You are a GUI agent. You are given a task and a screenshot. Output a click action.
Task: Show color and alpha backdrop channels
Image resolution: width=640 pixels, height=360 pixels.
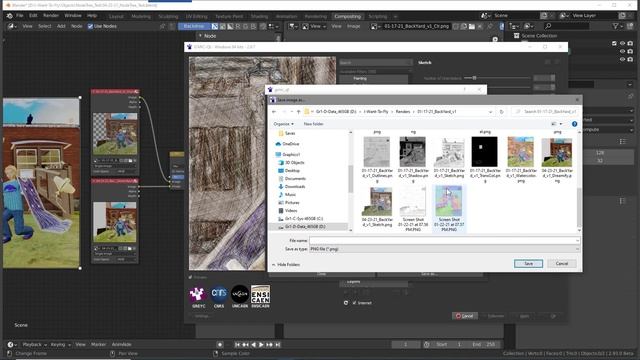coord(215,26)
